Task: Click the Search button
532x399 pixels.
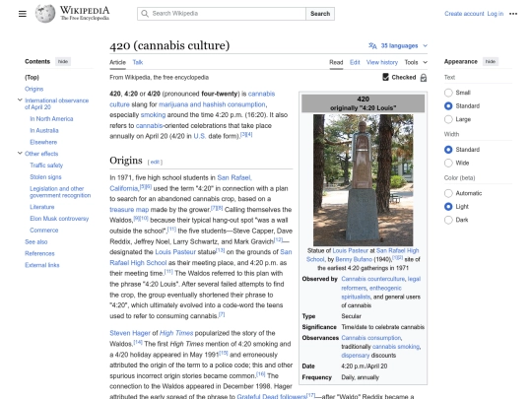Action: (x=320, y=14)
